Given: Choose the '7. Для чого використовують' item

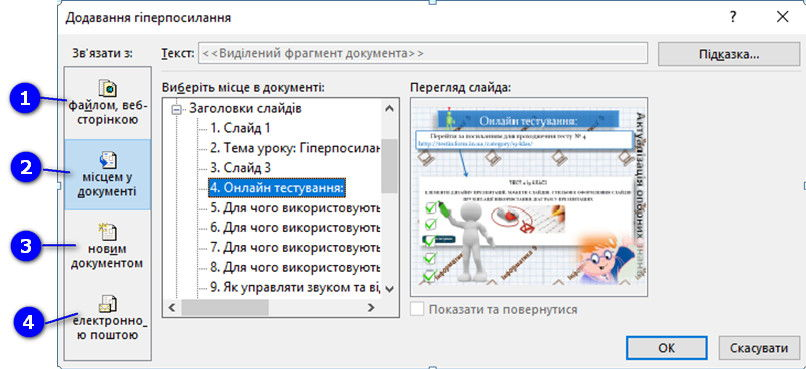Looking at the screenshot, I should point(295,248).
